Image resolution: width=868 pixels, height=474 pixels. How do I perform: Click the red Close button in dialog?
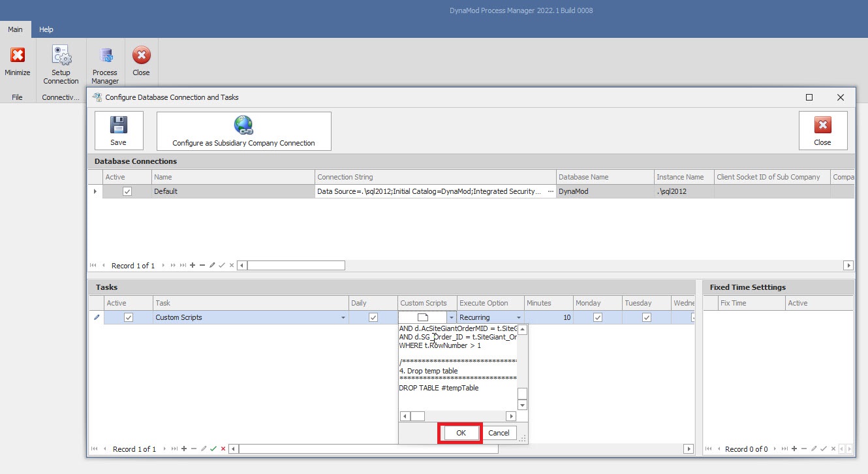[x=822, y=131]
